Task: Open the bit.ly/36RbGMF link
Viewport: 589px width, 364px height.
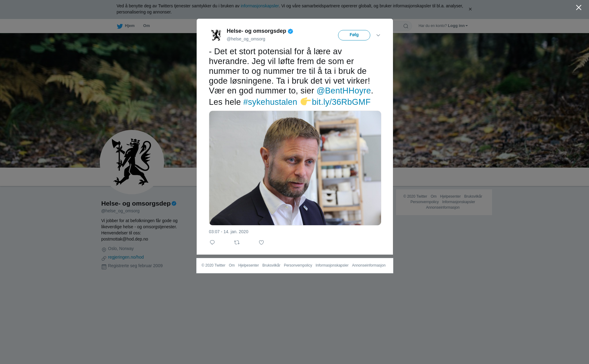Action: click(341, 102)
